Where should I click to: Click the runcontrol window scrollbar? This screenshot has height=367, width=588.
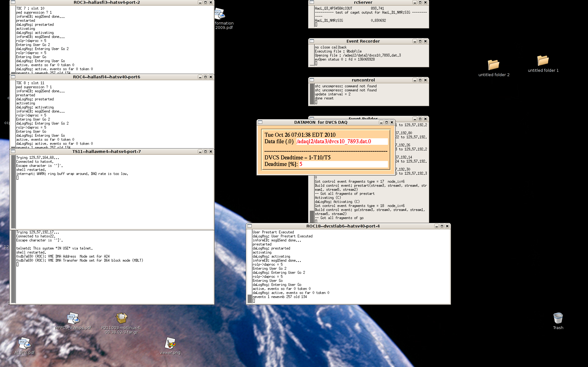[x=312, y=94]
